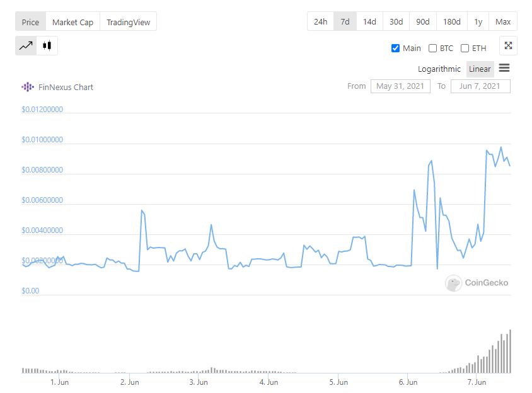Click the $0.00800000 axis label
The width and height of the screenshot is (532, 393).
(42, 169)
